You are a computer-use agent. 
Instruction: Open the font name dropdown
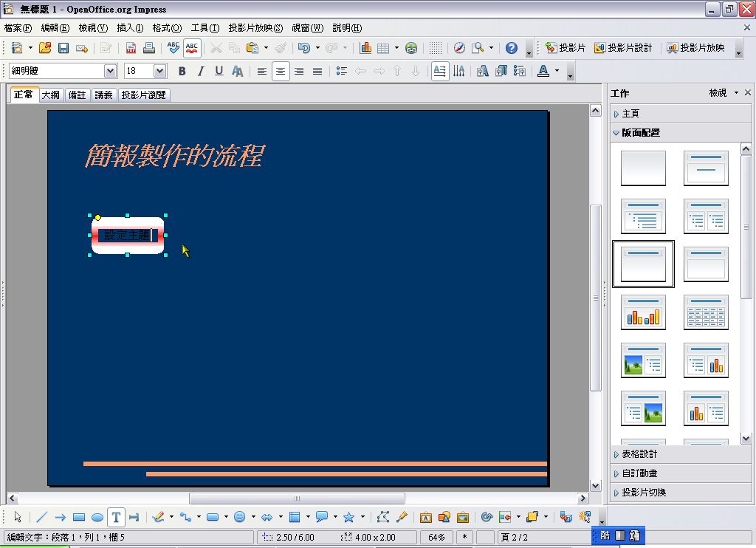point(111,72)
